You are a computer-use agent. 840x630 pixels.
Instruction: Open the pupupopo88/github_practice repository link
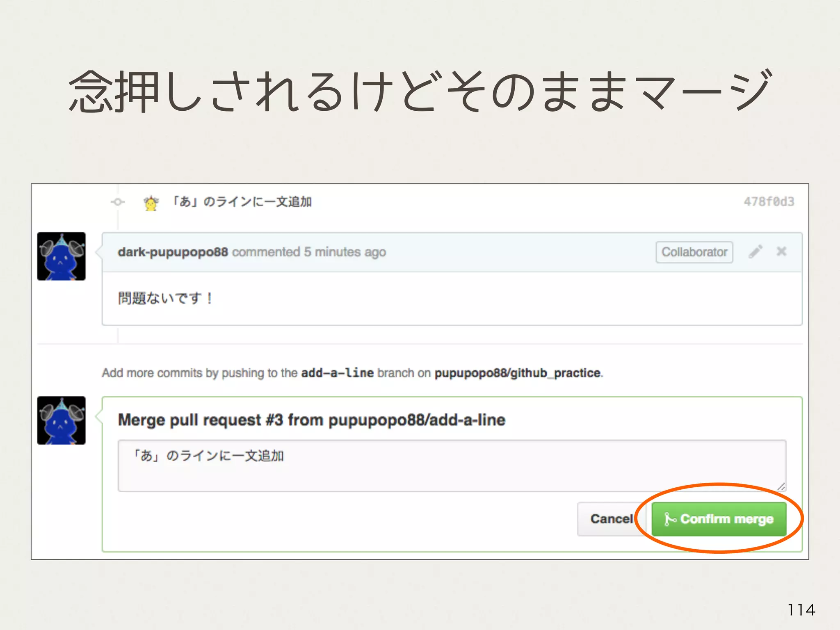click(517, 373)
